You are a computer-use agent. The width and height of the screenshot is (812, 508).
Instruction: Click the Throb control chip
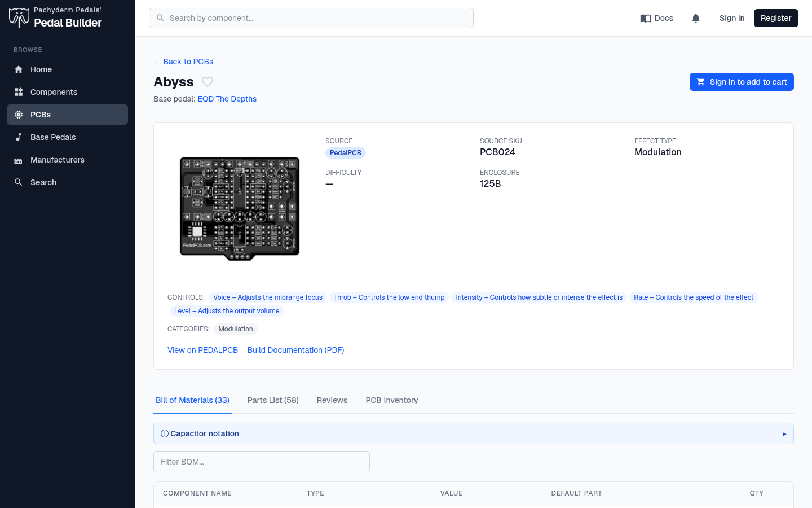[389, 297]
